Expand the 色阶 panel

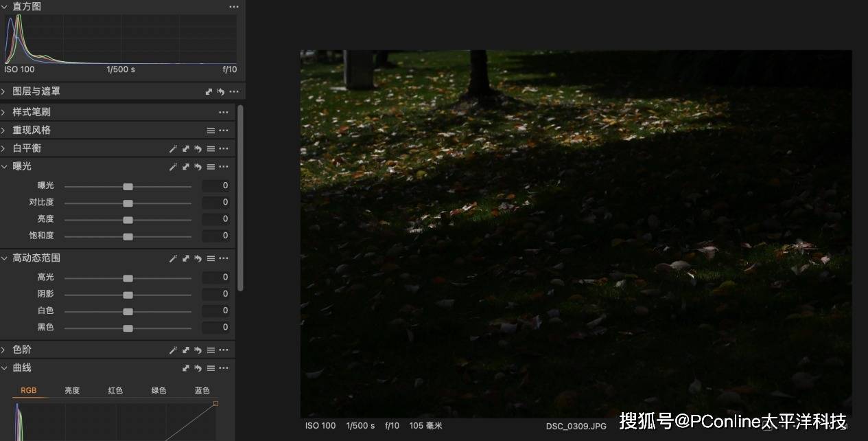coord(4,350)
